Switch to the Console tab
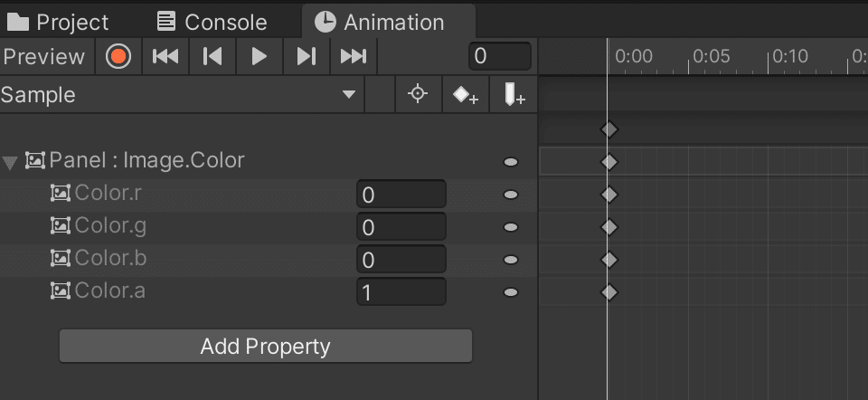Viewport: 868px width, 400px height. click(x=212, y=22)
